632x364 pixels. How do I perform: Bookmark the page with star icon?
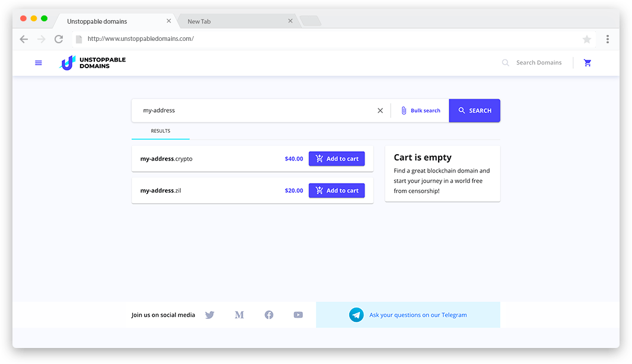(x=587, y=39)
